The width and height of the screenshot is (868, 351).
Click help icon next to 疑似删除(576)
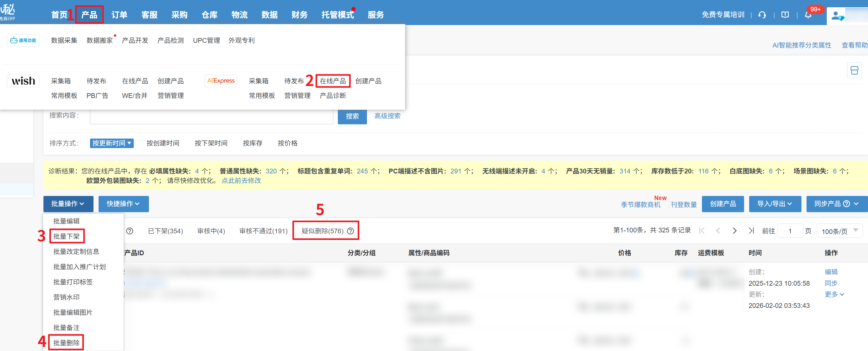pos(350,231)
